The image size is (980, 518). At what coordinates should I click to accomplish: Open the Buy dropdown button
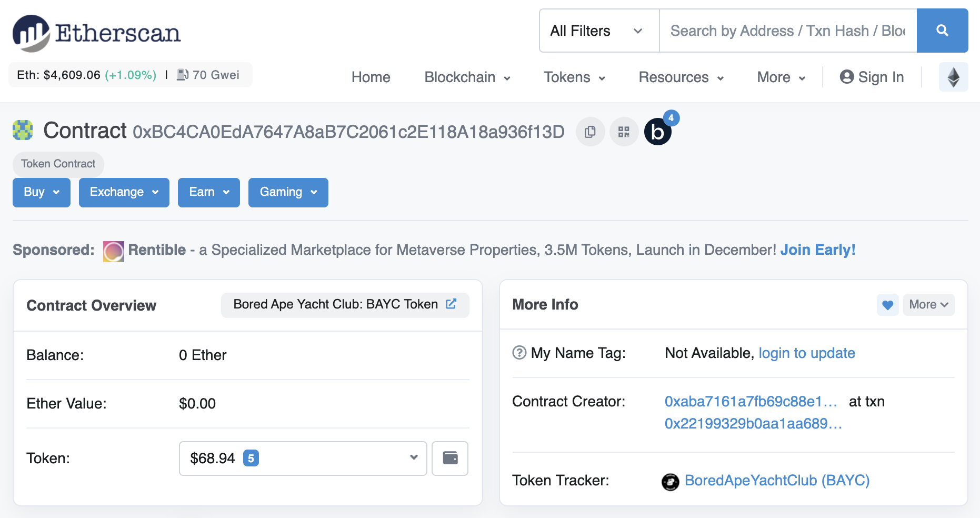point(42,192)
